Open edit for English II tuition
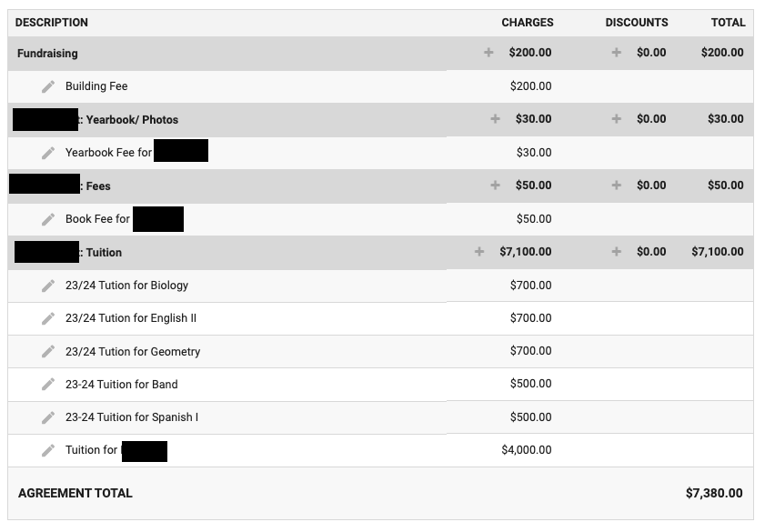This screenshot has width=765, height=532. (48, 318)
